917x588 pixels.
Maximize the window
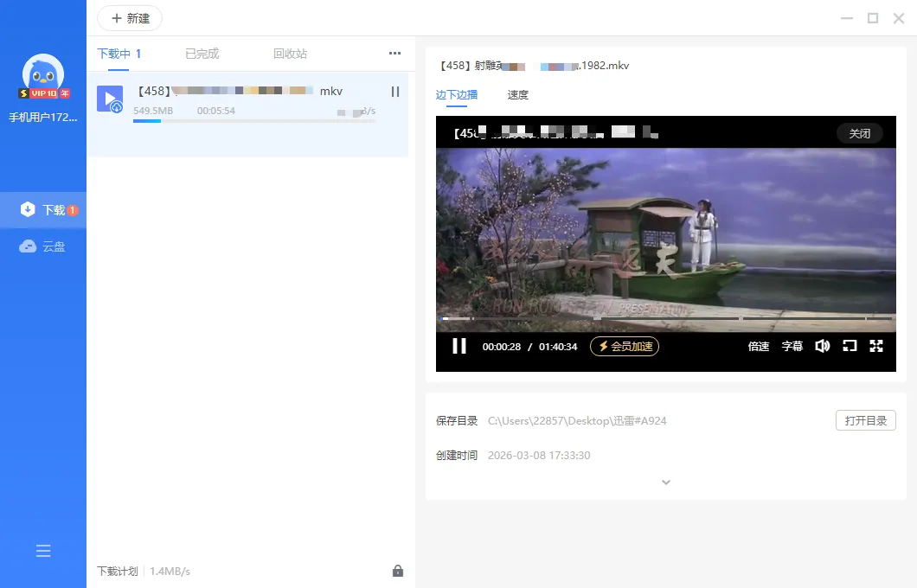tap(873, 18)
